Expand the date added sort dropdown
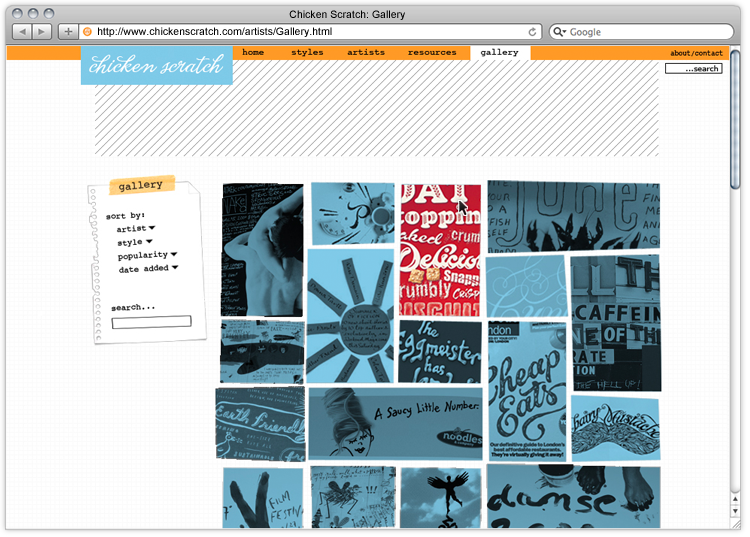Screen dimensions: 750x537 tap(148, 269)
